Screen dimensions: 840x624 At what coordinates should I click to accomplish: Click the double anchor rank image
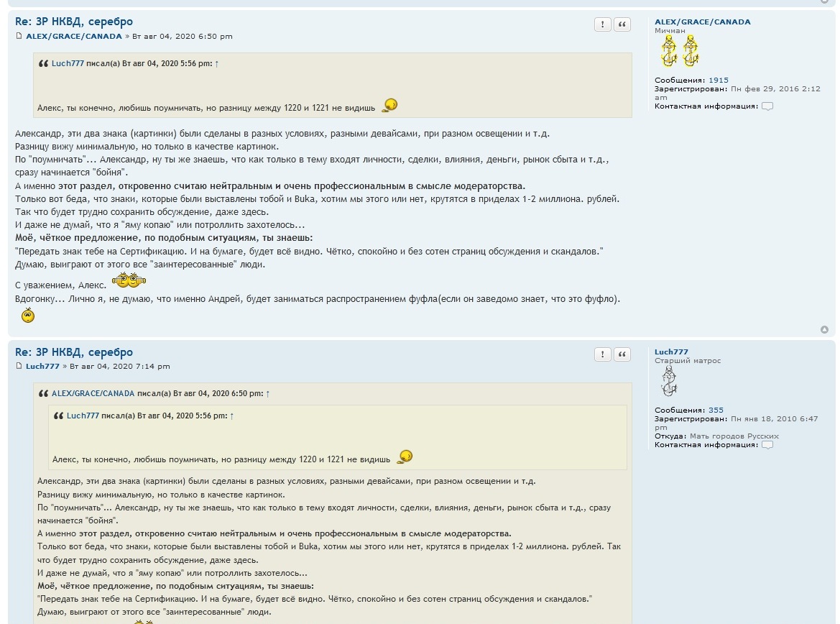[679, 52]
